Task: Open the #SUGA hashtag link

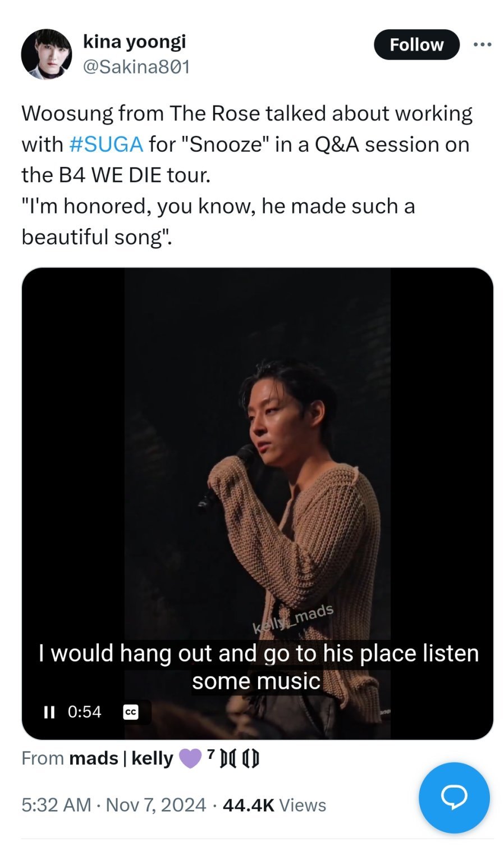Action: click(106, 144)
